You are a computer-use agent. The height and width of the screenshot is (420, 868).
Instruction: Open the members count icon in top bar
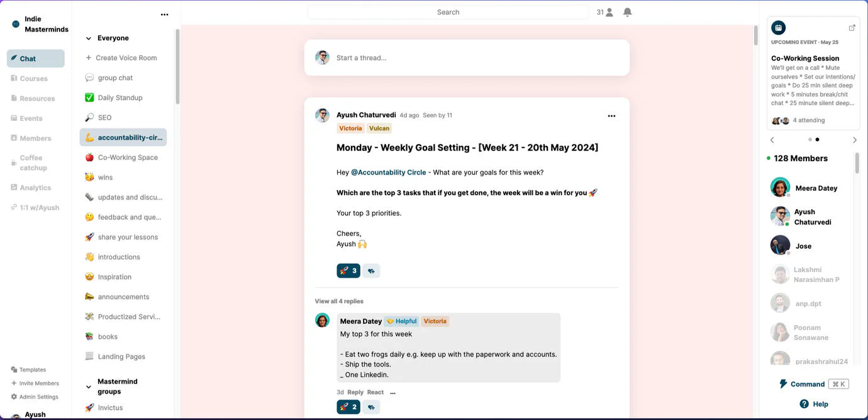coord(605,12)
